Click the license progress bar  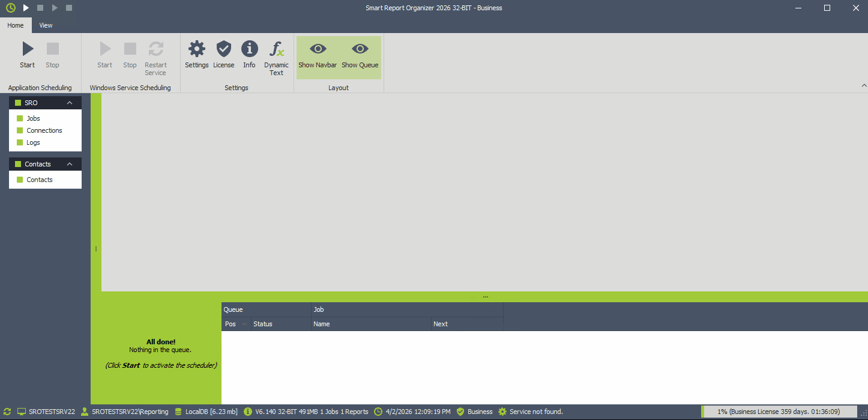779,412
